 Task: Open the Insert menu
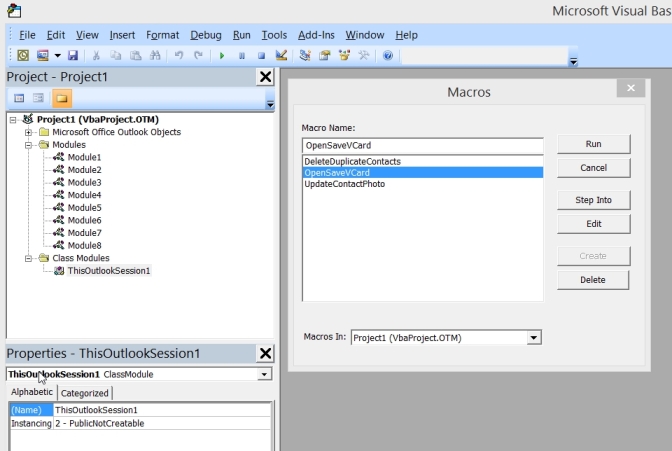pos(122,35)
